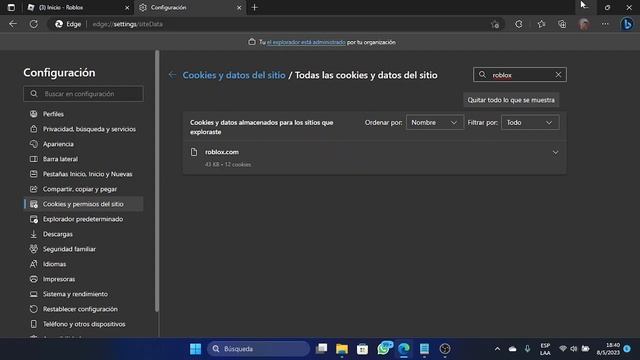
Task: Open Restablecer configuración section
Action: [83, 309]
